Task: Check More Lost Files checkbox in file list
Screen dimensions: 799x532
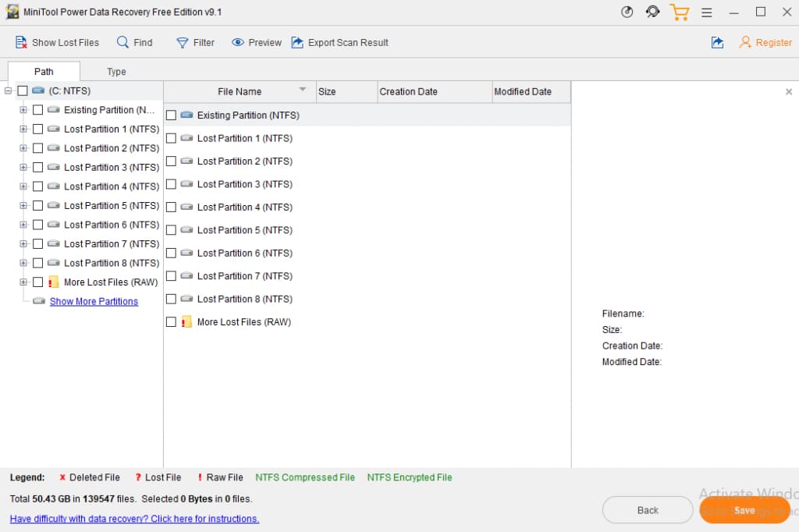Action: 171,321
